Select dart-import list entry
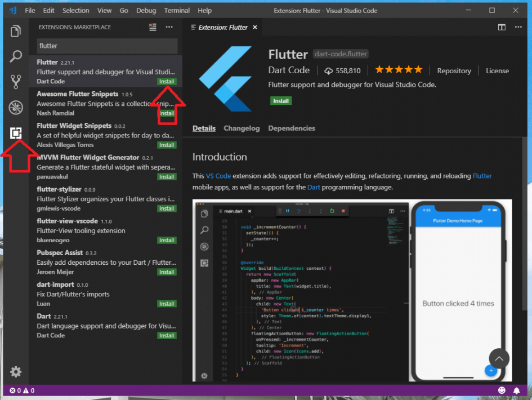 106,294
